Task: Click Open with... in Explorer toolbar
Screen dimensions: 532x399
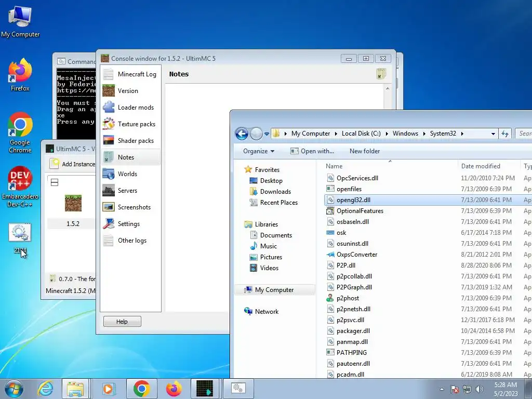Action: tap(312, 151)
